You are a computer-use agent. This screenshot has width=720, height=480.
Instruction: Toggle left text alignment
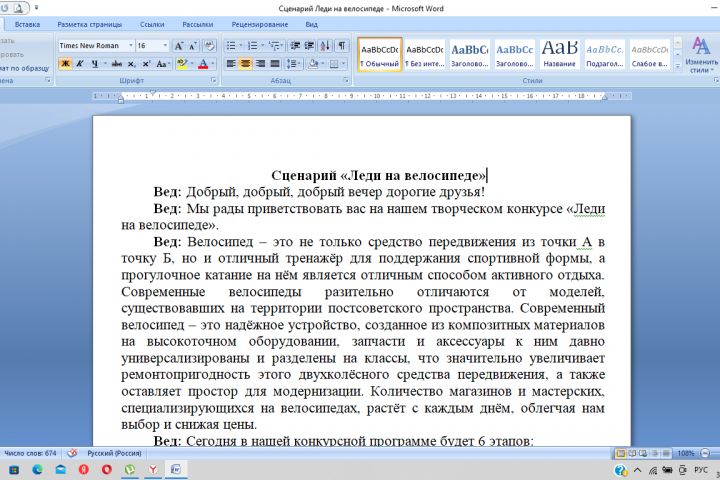click(231, 64)
